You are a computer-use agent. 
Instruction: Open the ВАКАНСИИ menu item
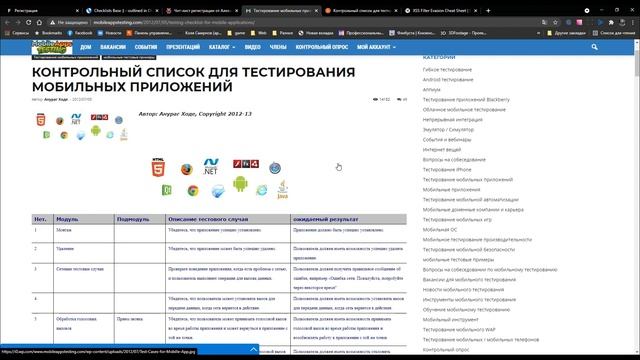coord(113,47)
